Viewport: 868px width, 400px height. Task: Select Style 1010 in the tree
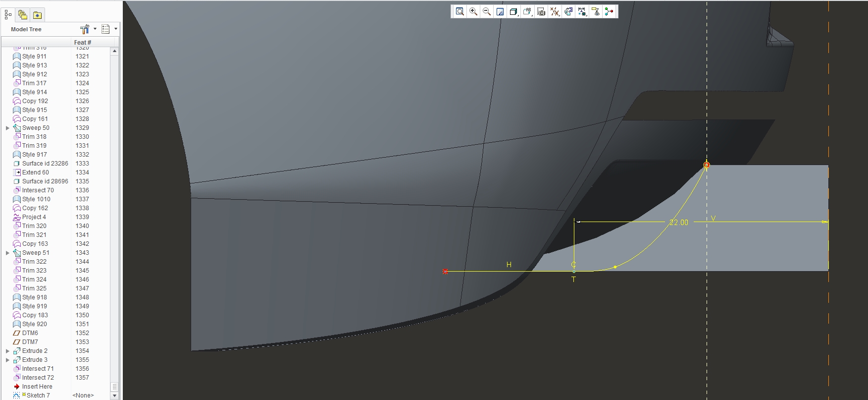(36, 199)
